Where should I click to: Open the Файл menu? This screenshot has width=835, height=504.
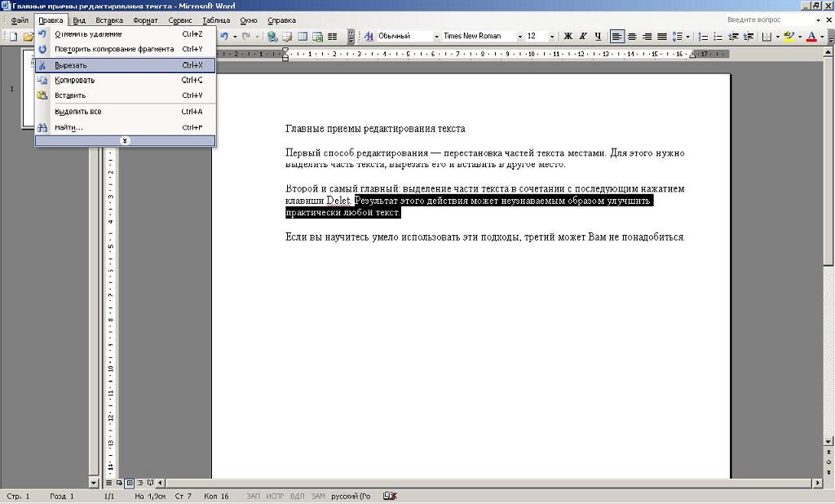(20, 20)
